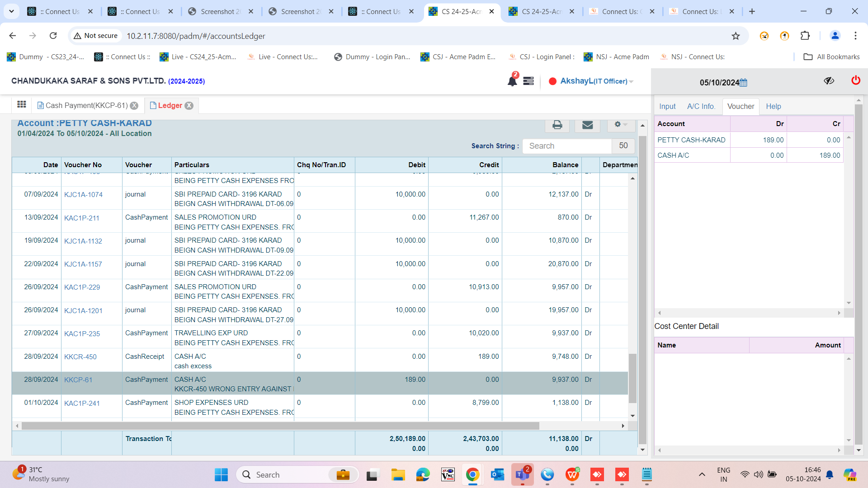Open voucher link KJC1A-1074
This screenshot has width=868, height=488.
point(83,195)
